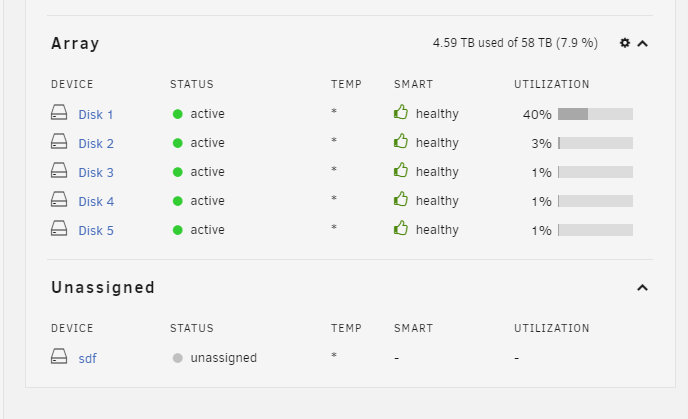Click the Disk 1 drive icon
Viewport: 688px width, 419px height.
coord(59,113)
